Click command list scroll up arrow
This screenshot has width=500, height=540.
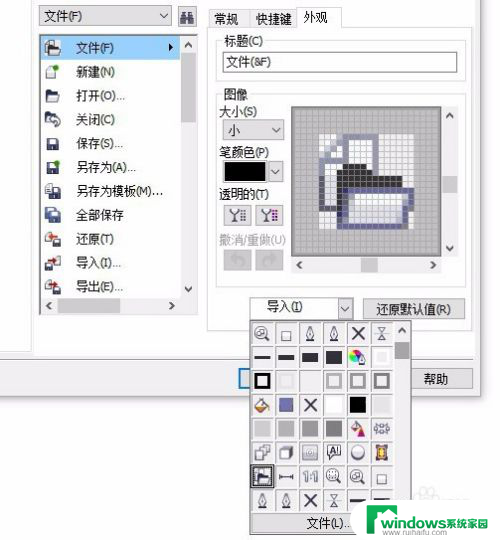[188, 45]
